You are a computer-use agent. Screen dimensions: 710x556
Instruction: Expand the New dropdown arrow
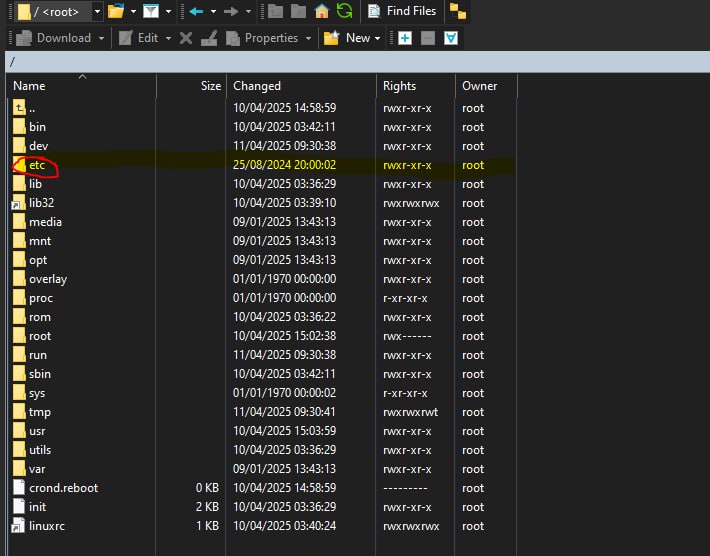click(377, 38)
